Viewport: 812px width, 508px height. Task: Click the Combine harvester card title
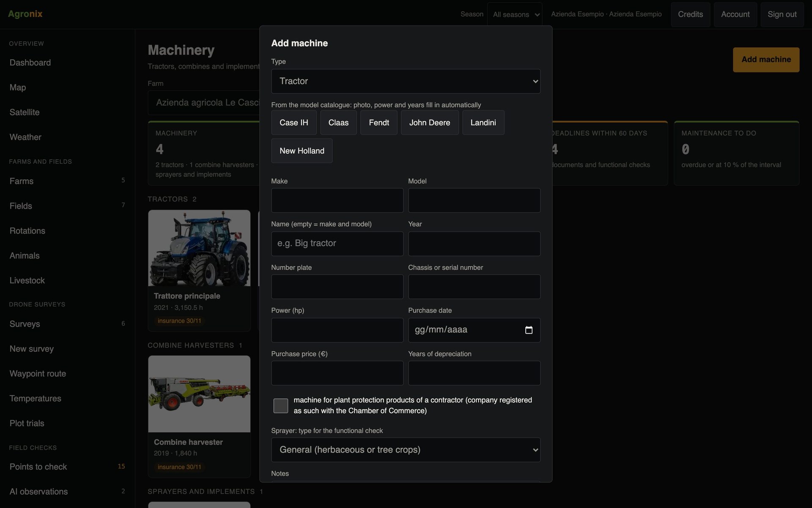pos(188,442)
